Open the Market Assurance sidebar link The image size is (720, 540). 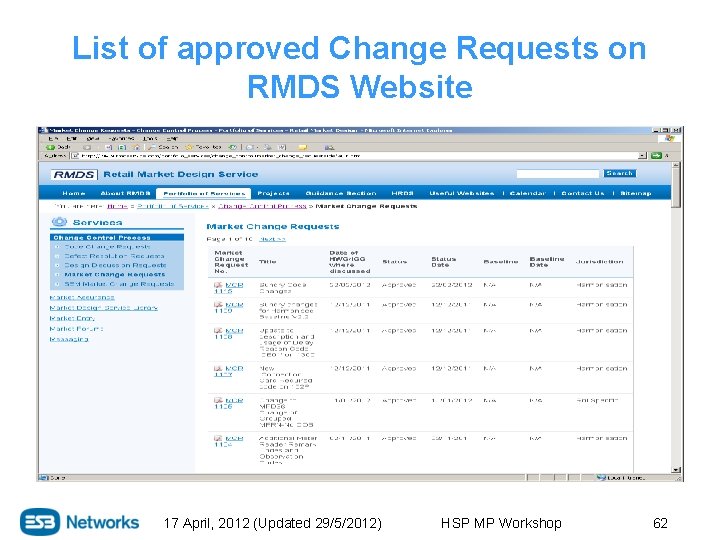[x=82, y=297]
